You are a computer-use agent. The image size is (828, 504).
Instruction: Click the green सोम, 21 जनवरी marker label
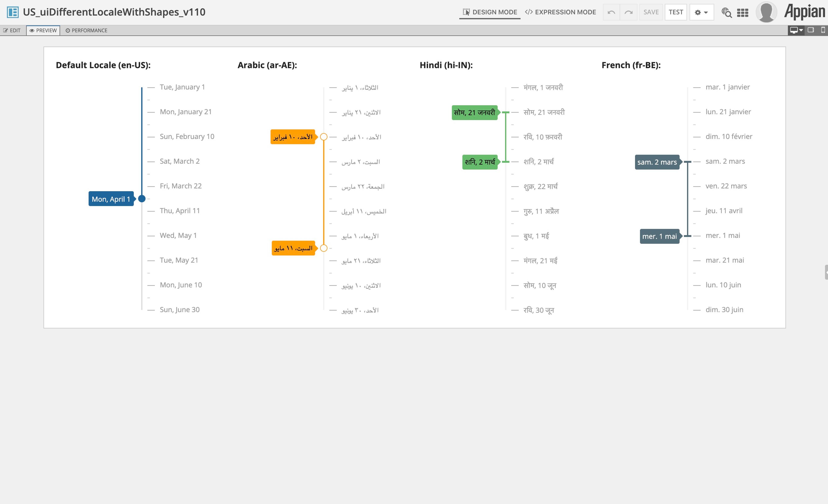click(x=475, y=112)
